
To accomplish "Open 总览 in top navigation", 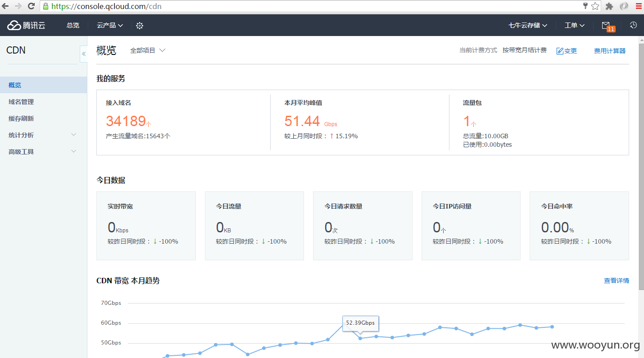I will pos(73,25).
